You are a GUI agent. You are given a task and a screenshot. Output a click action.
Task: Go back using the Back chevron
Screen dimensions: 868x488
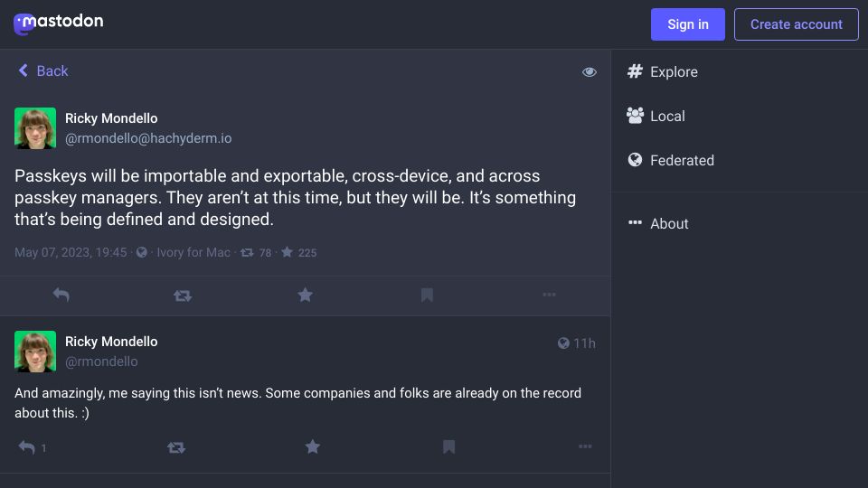click(x=24, y=70)
